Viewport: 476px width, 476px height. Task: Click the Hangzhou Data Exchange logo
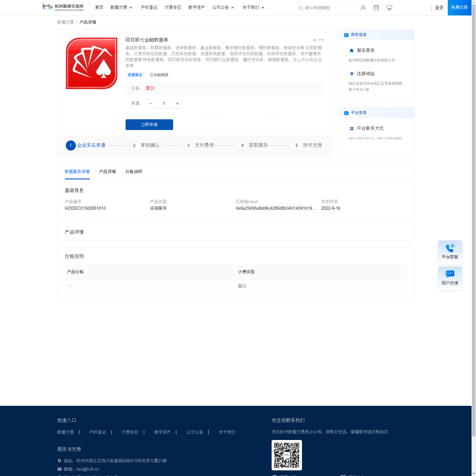point(63,7)
